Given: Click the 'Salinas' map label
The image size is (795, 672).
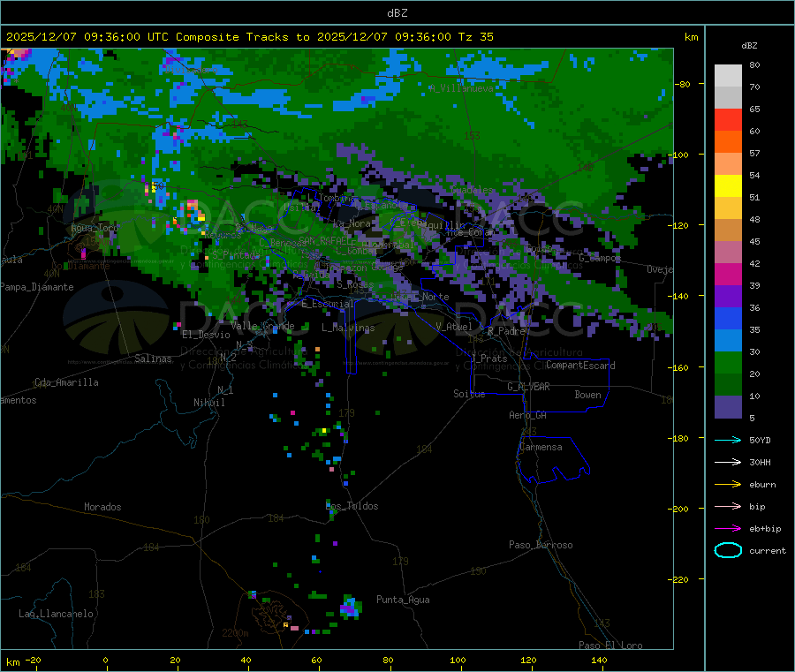Looking at the screenshot, I should click(153, 359).
